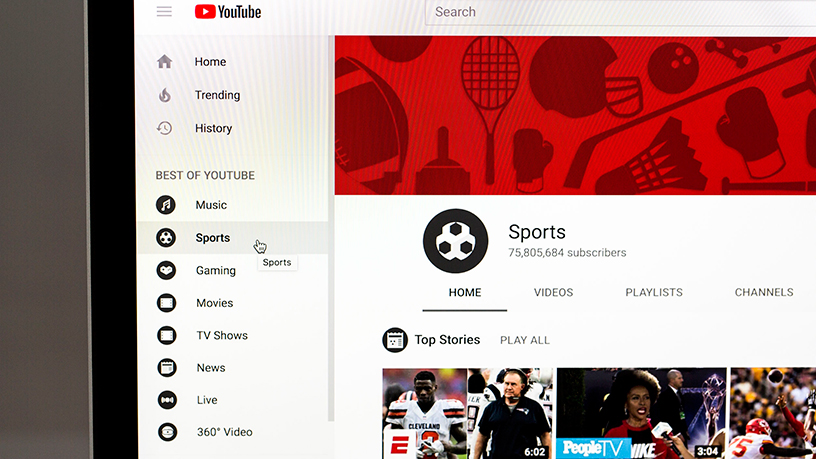Open the hamburger guide menu
This screenshot has height=459, width=816.
click(x=164, y=12)
